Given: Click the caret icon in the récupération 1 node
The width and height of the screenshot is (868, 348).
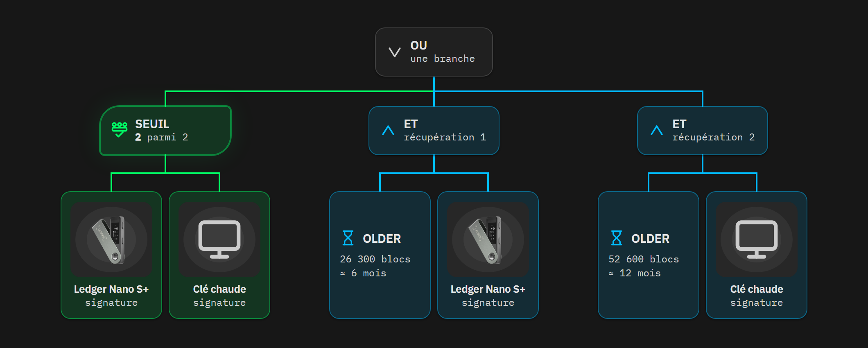Looking at the screenshot, I should [388, 130].
